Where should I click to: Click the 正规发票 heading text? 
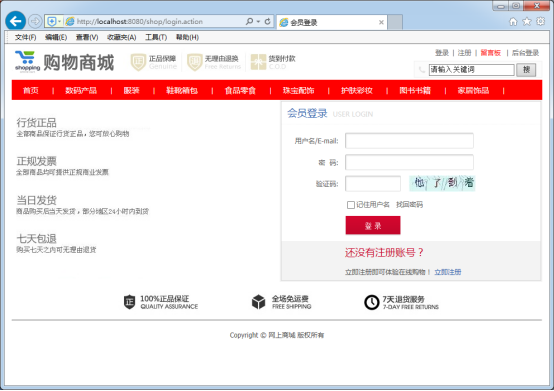[x=36, y=161]
